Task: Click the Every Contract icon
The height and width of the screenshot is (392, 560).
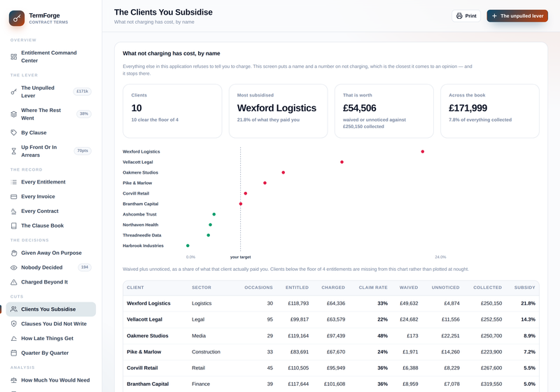Action: tap(13, 211)
